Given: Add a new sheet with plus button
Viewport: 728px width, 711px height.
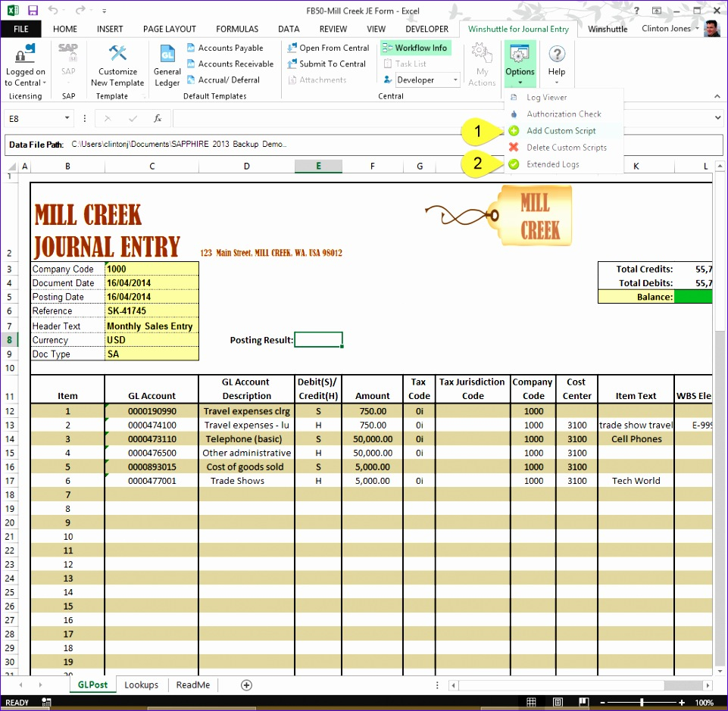Looking at the screenshot, I should 246,685.
